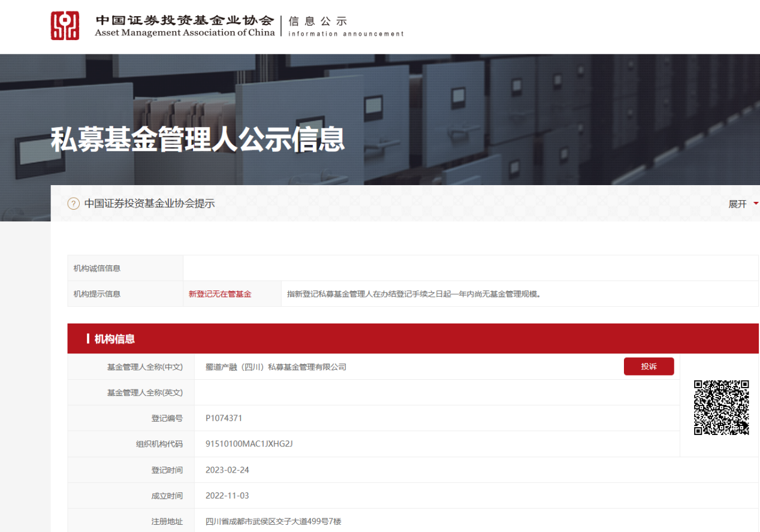This screenshot has height=532, width=760.
Task: Click the 新登记无在管基金 notice label
Action: pos(220,294)
